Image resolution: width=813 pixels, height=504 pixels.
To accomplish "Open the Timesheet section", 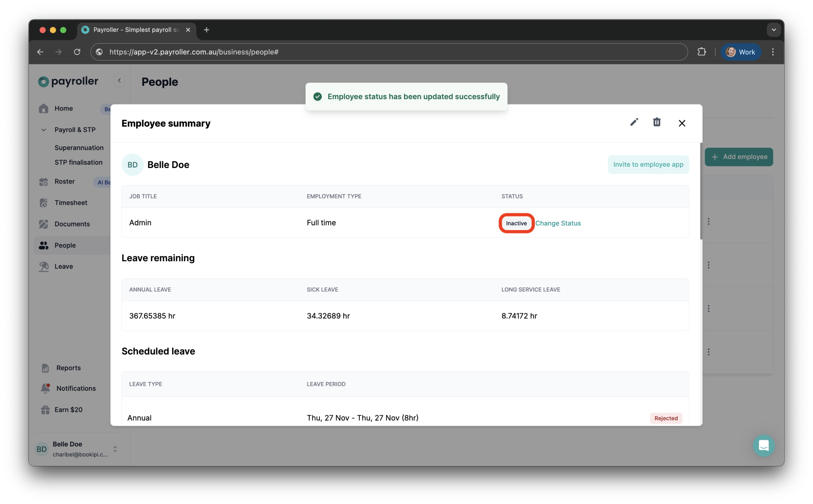I will click(71, 202).
